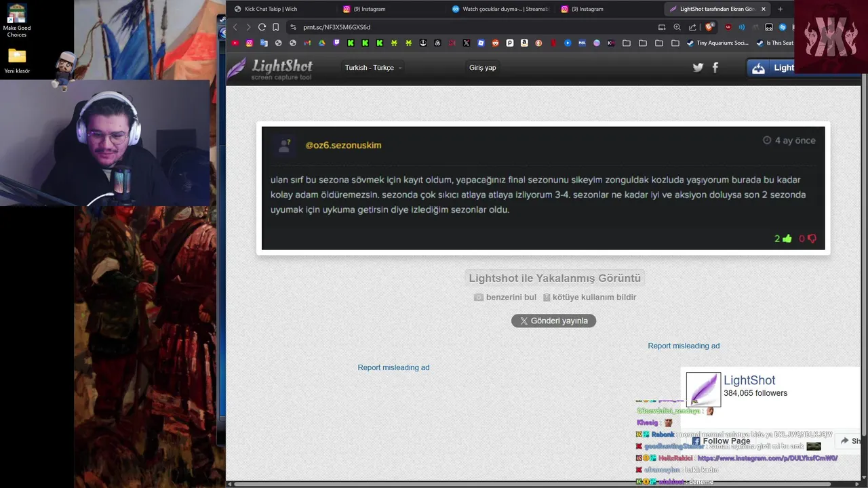Open the X bookmark in bookmarks bar
This screenshot has height=488, width=868.
[467, 43]
